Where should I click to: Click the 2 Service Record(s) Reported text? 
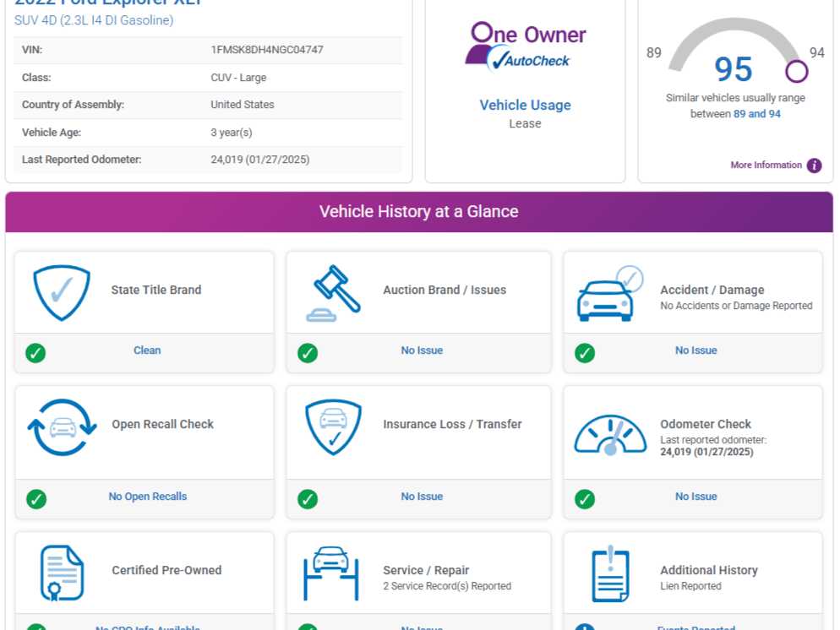tap(447, 586)
